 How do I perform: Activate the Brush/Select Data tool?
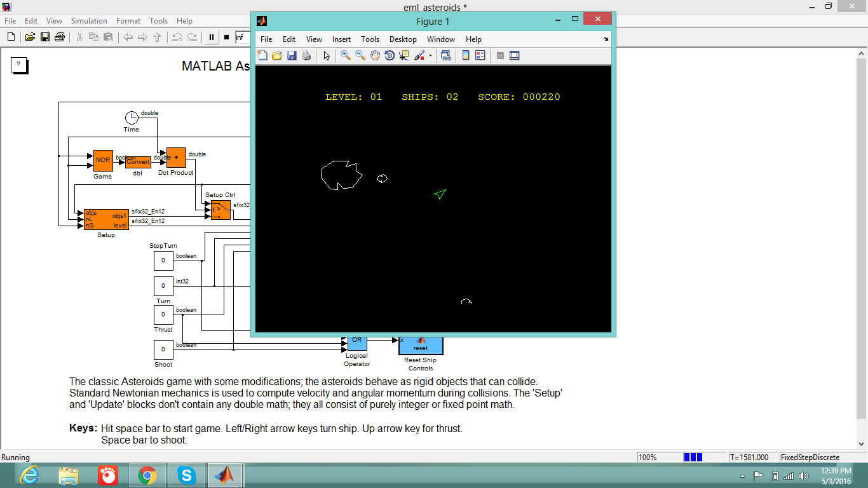pyautogui.click(x=418, y=55)
